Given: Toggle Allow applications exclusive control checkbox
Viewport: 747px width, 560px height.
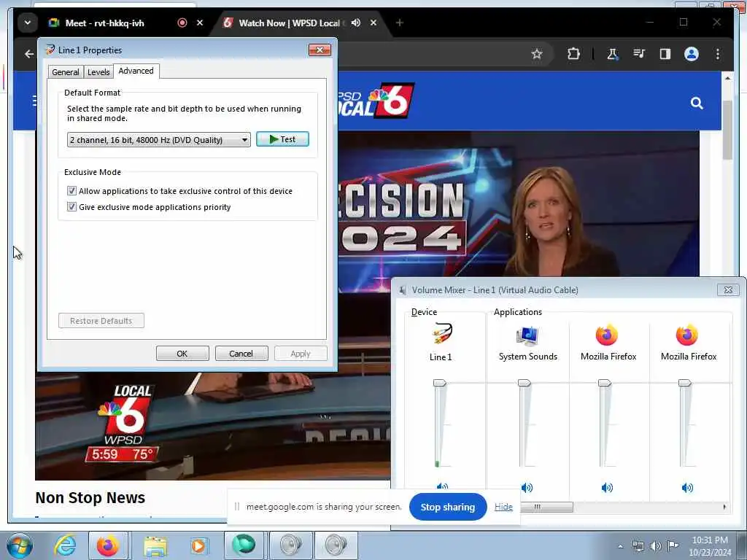Looking at the screenshot, I should click(72, 191).
